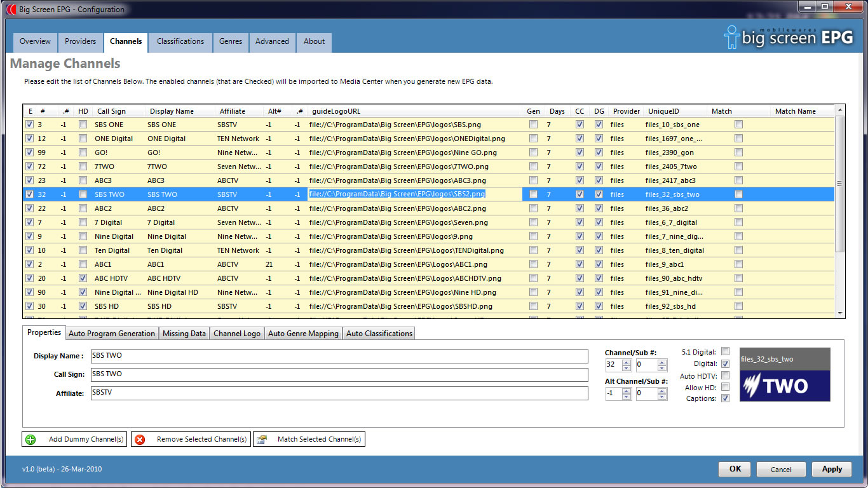Open the Classifications tab

point(180,41)
